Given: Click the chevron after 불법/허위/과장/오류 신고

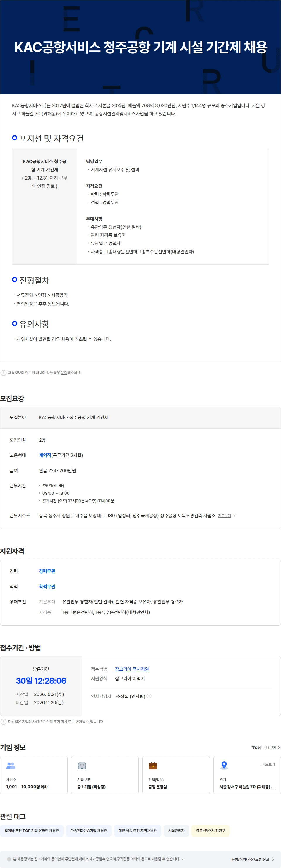Looking at the screenshot, I should (x=273, y=859).
